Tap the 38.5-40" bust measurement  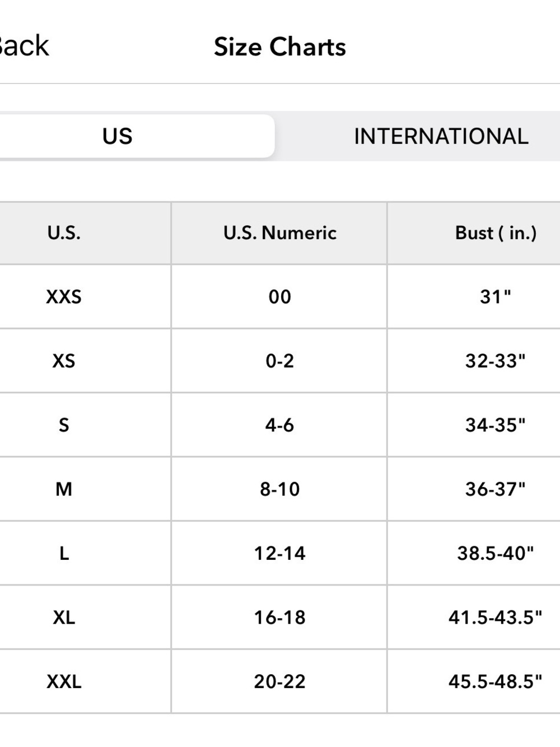tap(496, 553)
